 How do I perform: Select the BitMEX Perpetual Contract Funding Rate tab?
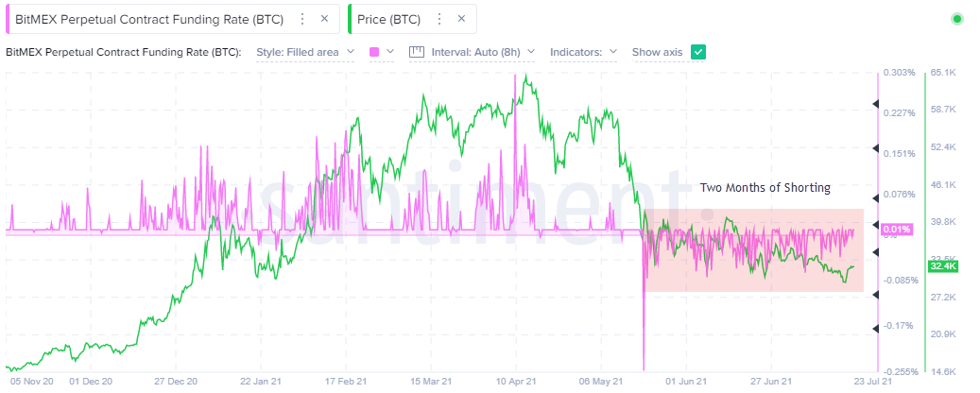pyautogui.click(x=148, y=19)
